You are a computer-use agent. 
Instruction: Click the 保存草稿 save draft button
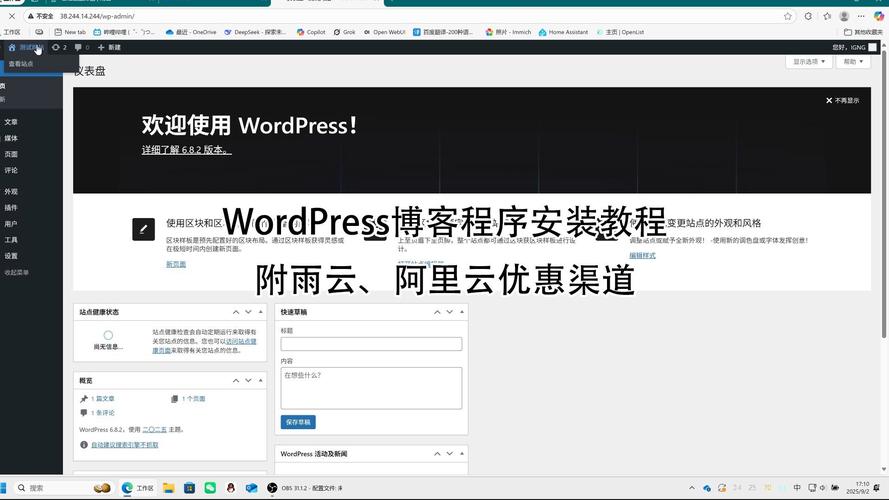point(298,422)
